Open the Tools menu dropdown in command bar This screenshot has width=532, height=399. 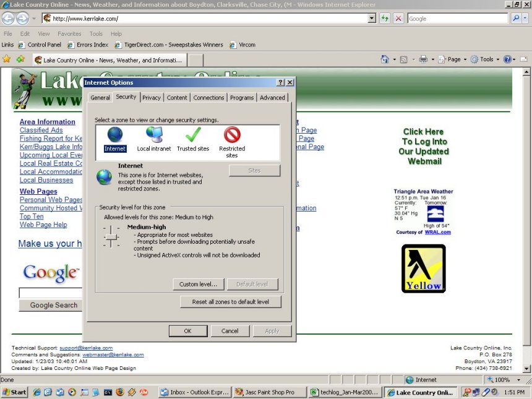[485, 60]
